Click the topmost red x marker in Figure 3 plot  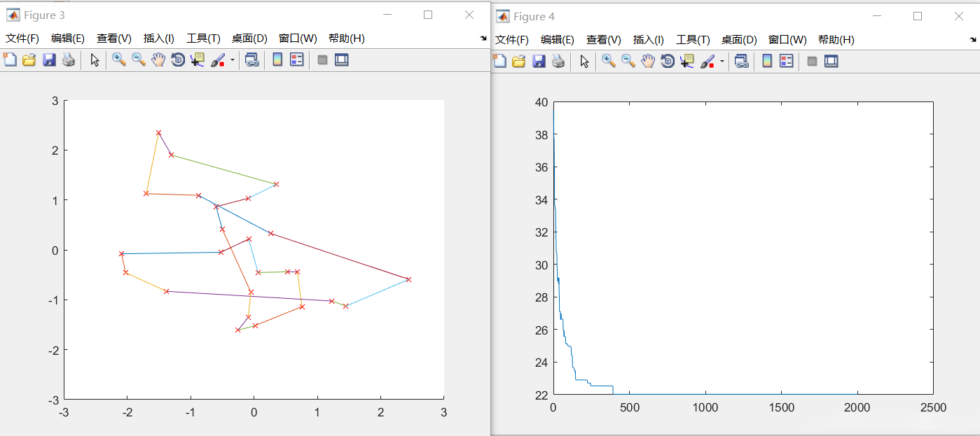pyautogui.click(x=158, y=132)
